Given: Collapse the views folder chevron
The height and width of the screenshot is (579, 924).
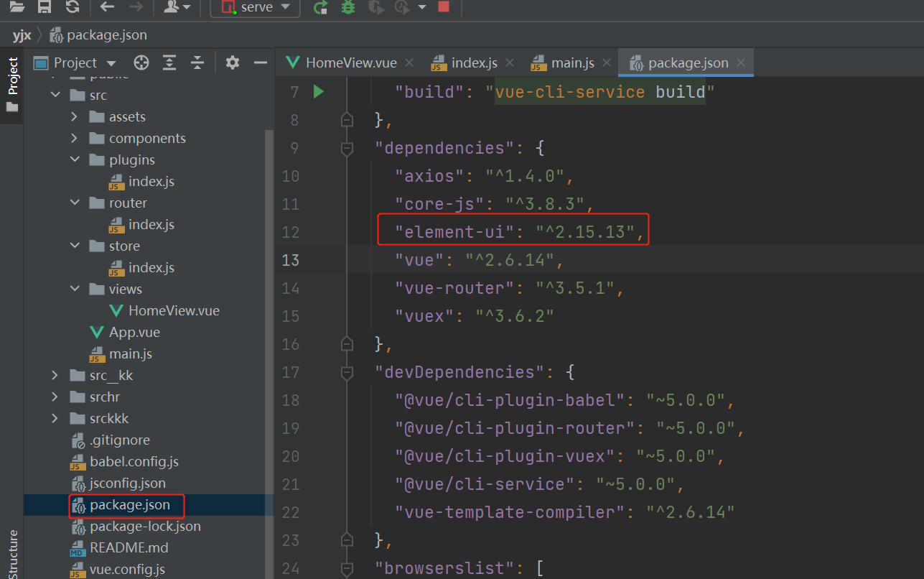Looking at the screenshot, I should [x=75, y=289].
